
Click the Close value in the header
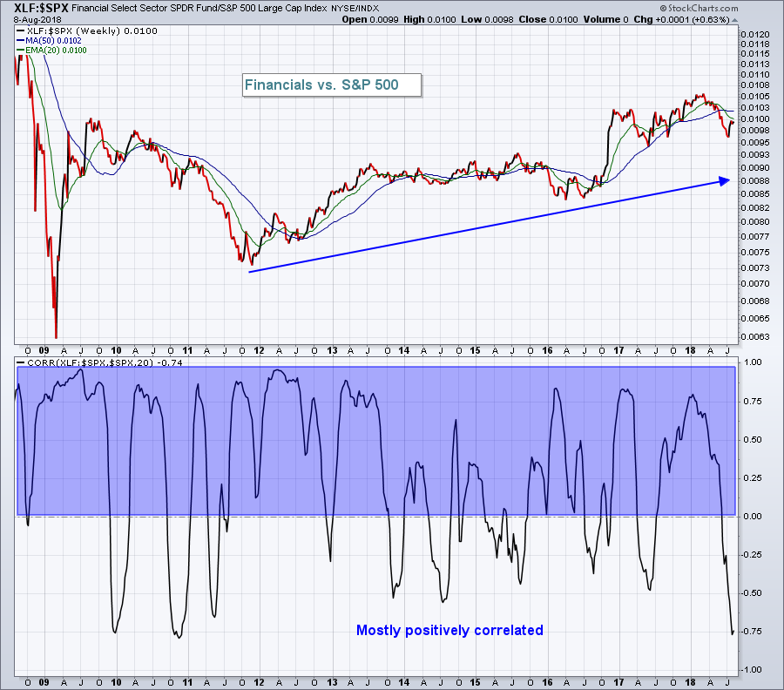(x=548, y=19)
